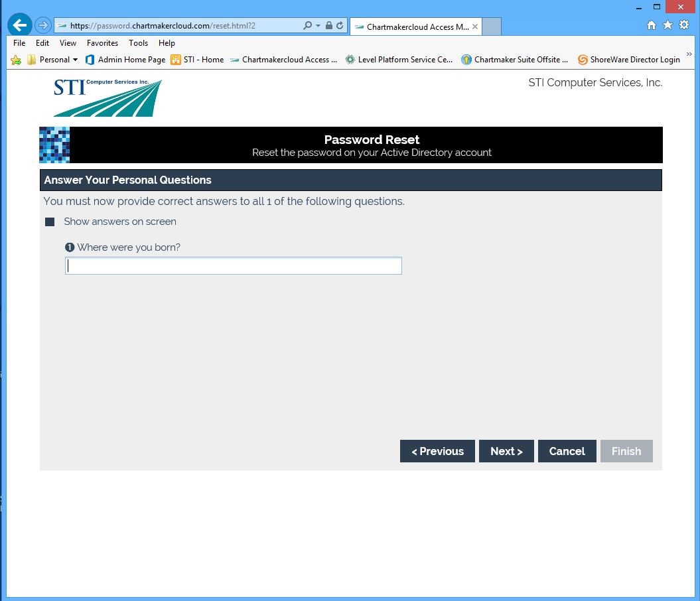Open the browser Home icon

coord(651,25)
